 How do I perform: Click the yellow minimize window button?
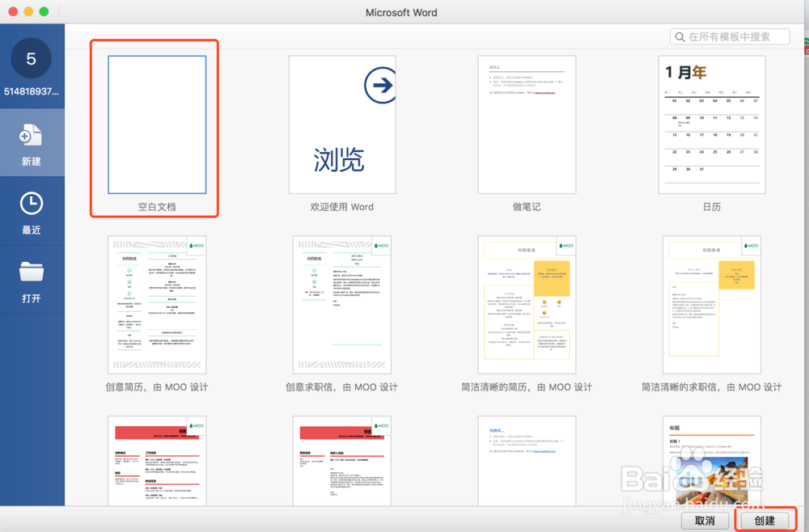(28, 11)
